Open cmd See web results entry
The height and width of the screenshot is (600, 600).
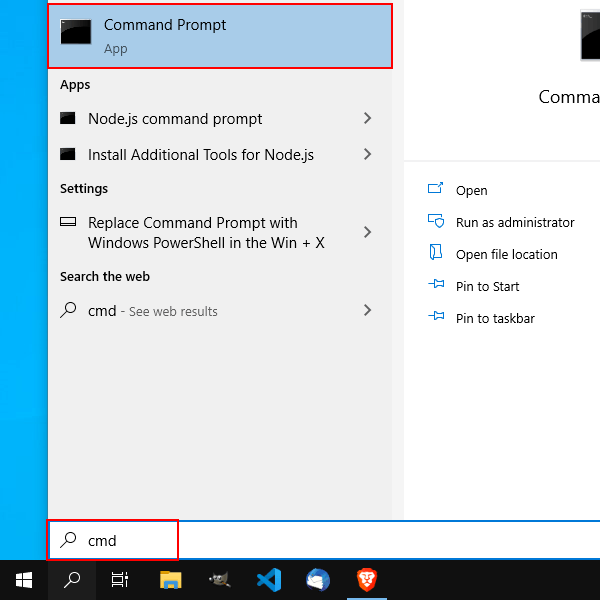pyautogui.click(x=220, y=310)
